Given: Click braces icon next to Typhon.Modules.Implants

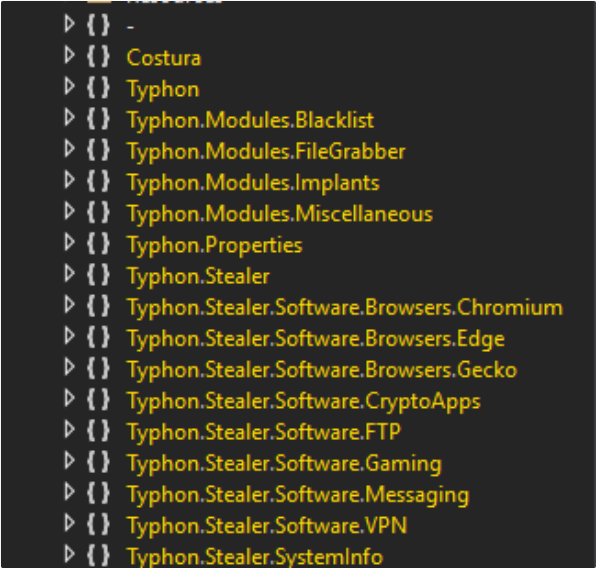Looking at the screenshot, I should [x=98, y=181].
